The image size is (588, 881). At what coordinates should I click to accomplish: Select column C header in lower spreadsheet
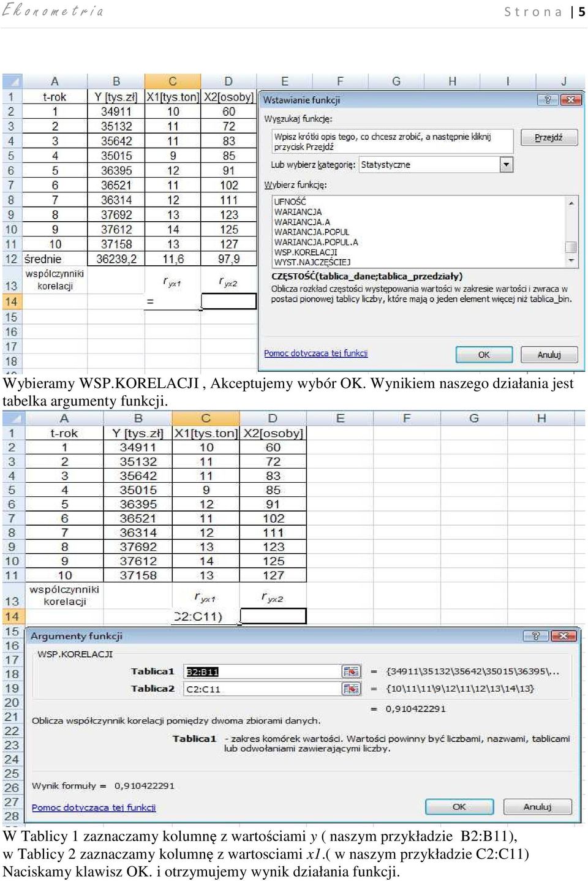coord(206,418)
